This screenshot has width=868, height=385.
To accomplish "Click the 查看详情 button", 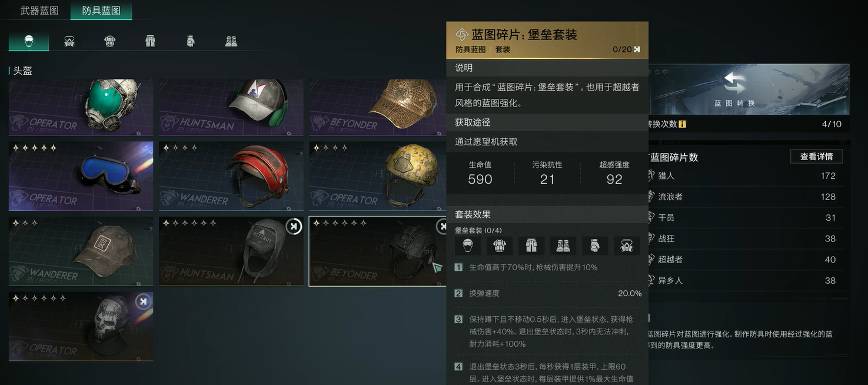I will pos(816,157).
